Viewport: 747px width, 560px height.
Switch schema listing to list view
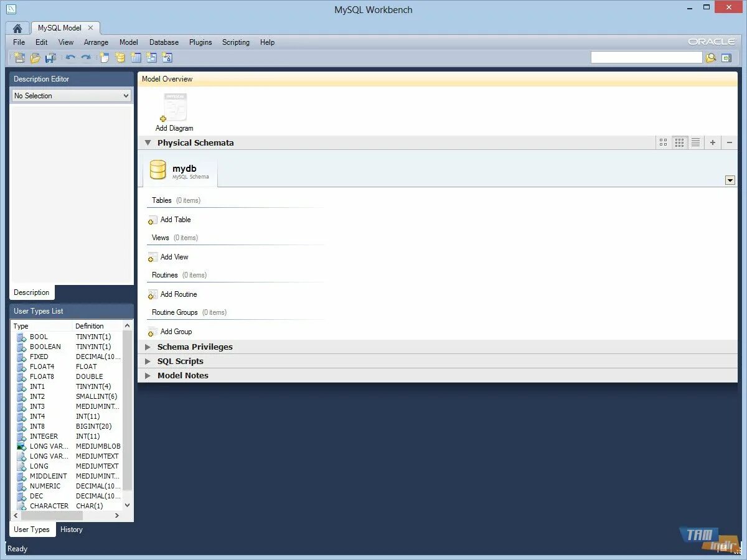click(695, 142)
